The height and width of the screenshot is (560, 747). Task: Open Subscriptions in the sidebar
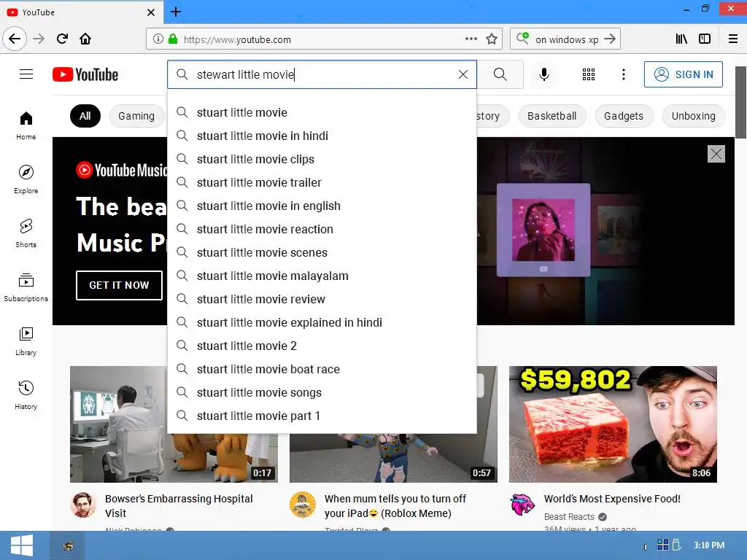tap(26, 287)
